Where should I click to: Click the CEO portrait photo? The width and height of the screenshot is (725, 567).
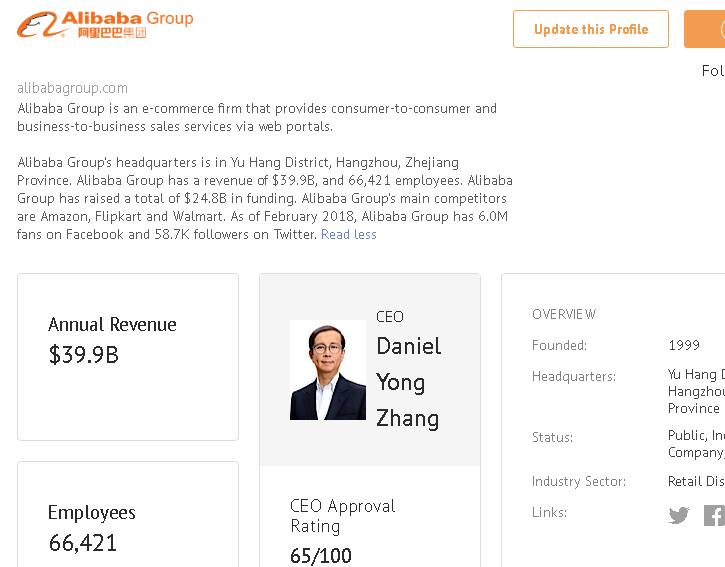pos(328,370)
